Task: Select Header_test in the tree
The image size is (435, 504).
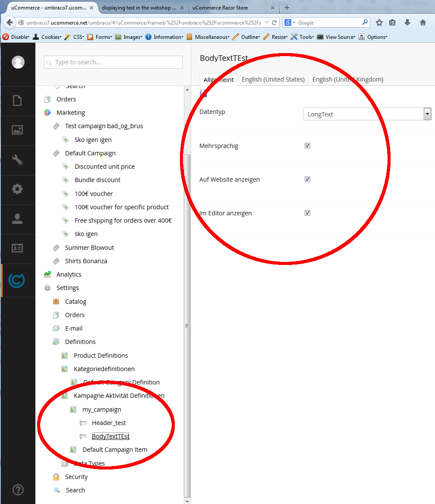Action: click(x=109, y=423)
